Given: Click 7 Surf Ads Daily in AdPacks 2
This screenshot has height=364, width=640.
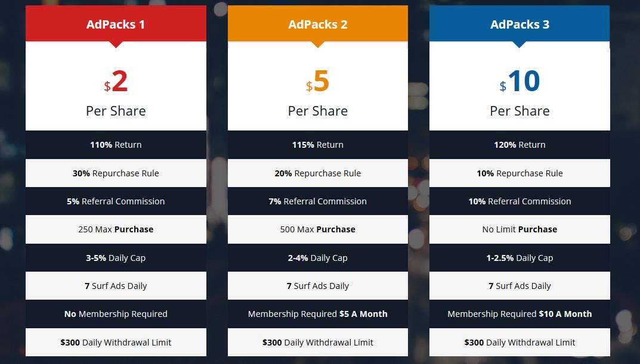Looking at the screenshot, I should click(x=317, y=286).
